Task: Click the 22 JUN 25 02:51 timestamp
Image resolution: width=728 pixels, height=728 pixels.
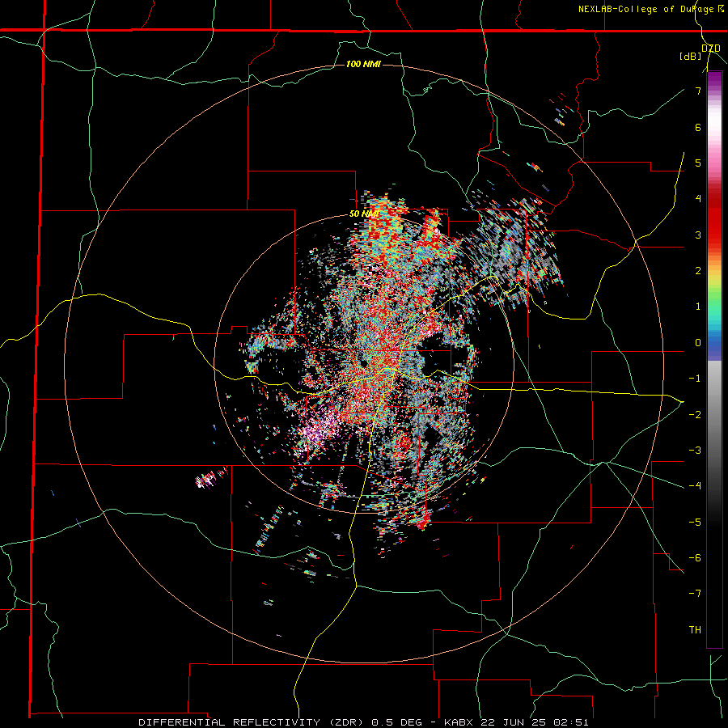Action: [534, 722]
